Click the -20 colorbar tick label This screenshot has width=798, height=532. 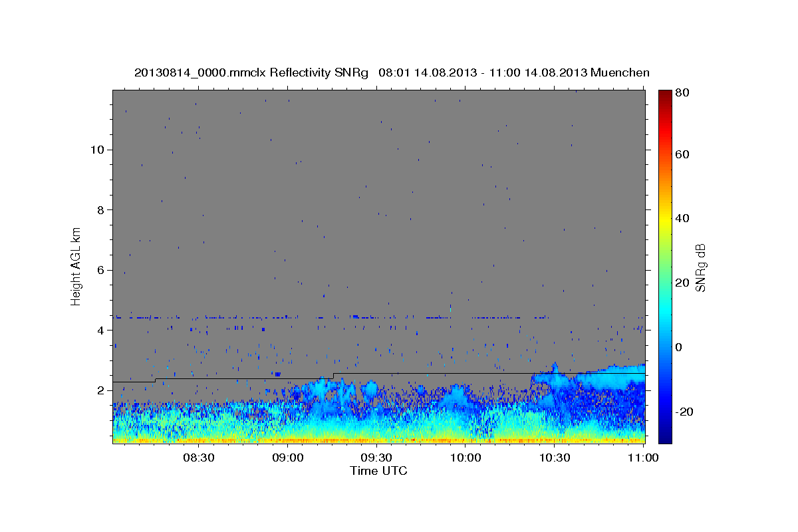[685, 412]
